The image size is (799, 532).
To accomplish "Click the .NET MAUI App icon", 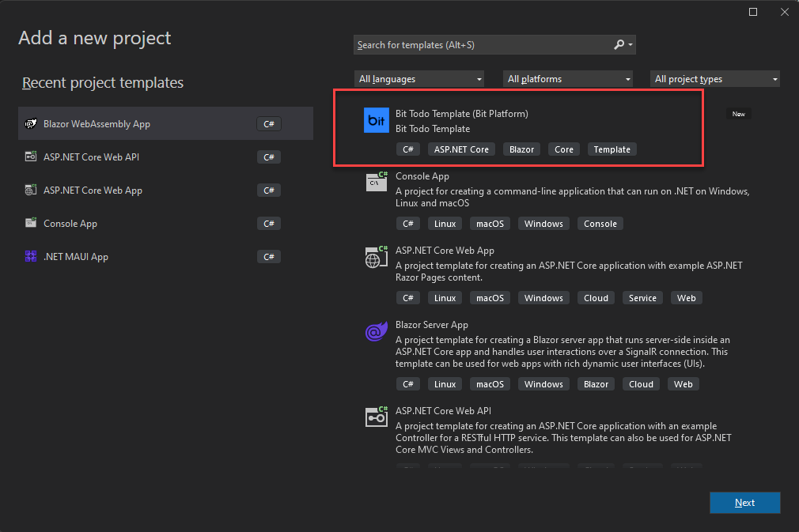I will 32,256.
